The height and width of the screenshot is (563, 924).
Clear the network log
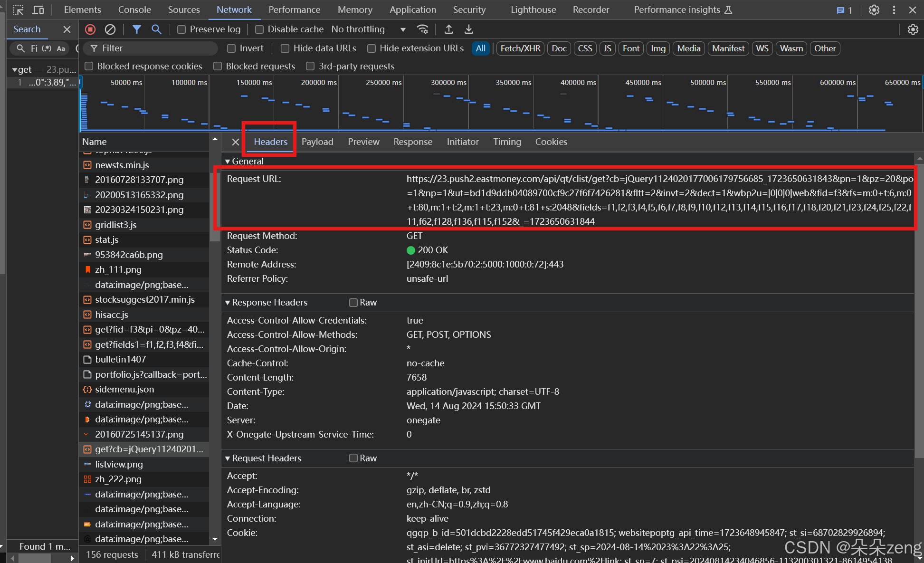click(110, 29)
